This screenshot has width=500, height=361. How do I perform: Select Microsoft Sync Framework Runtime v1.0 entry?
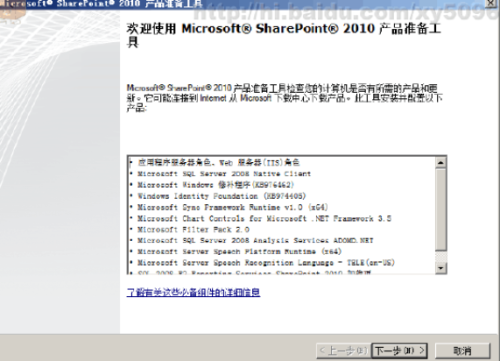(x=233, y=207)
